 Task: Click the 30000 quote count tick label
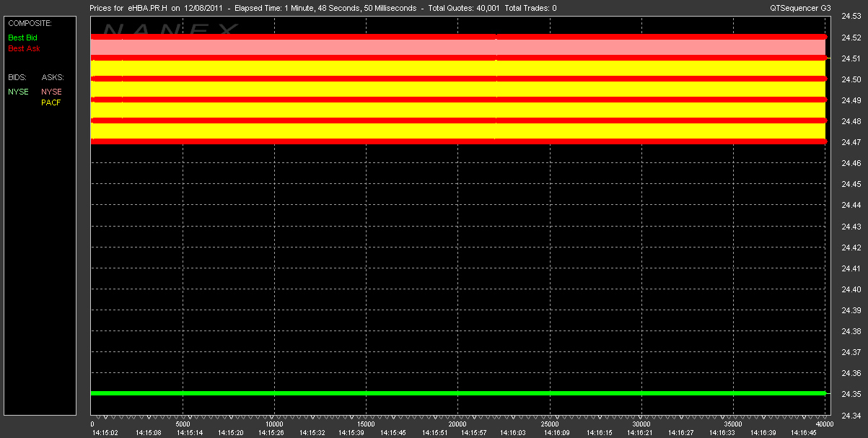click(641, 424)
